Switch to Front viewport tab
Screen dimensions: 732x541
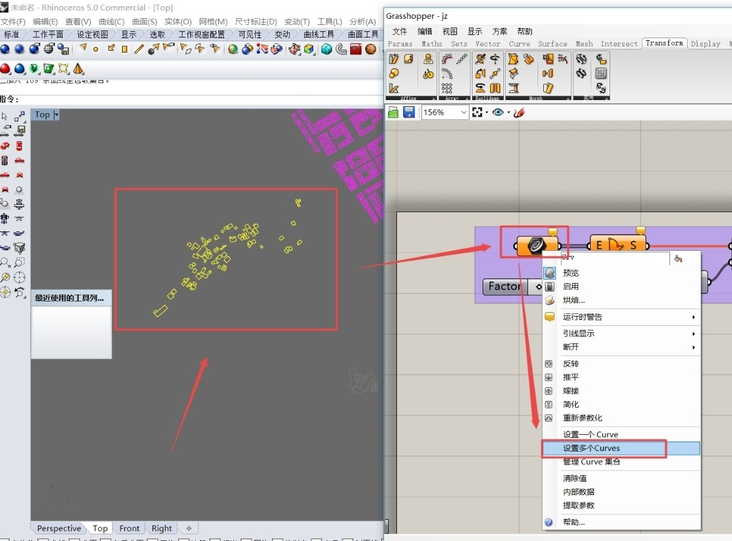(129, 528)
